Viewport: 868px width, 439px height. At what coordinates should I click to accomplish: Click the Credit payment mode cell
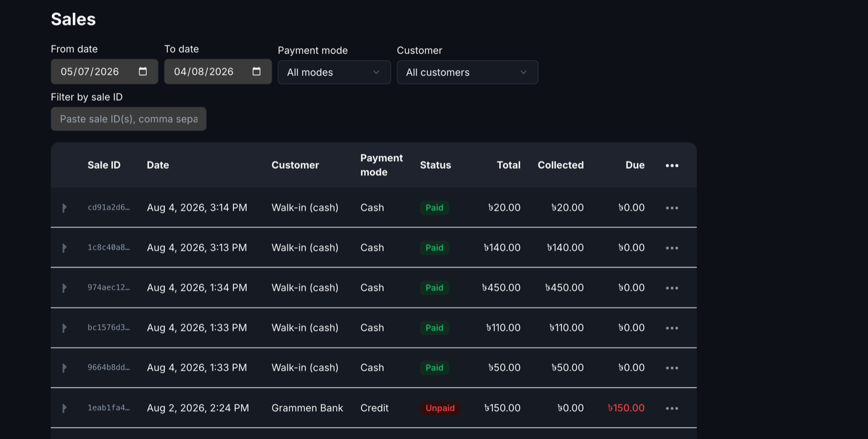point(374,408)
